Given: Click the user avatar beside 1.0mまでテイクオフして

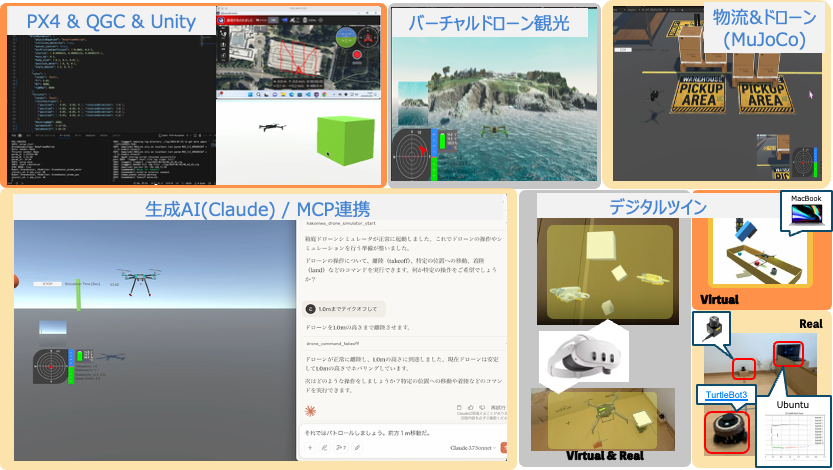Looking at the screenshot, I should click(x=311, y=309).
